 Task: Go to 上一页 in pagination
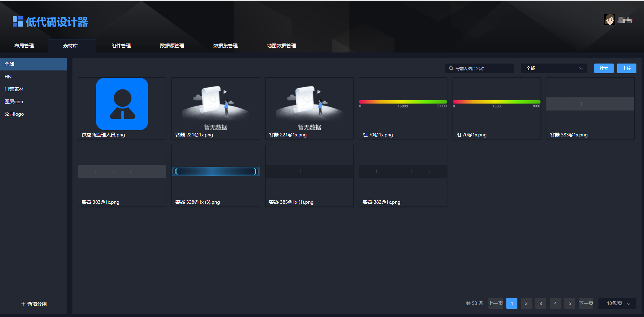tap(496, 303)
